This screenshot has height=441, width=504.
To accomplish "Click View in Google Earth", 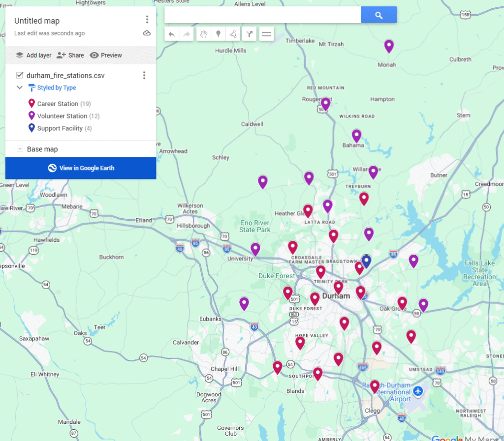I will 81,168.
